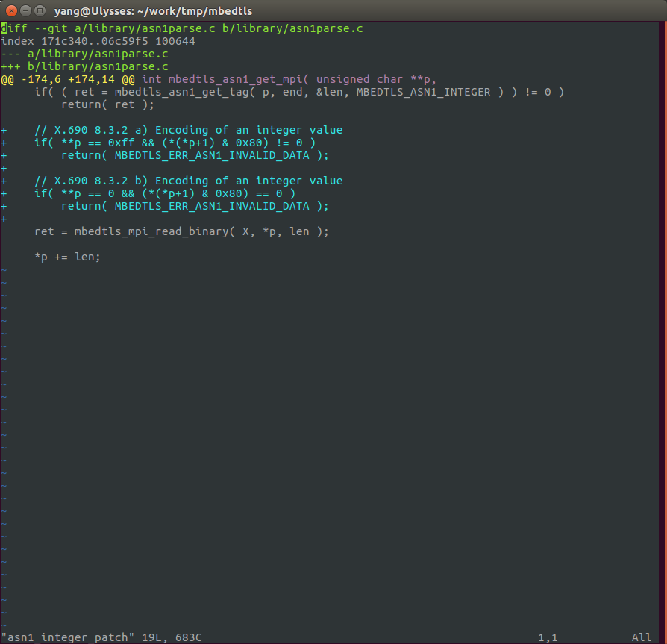This screenshot has width=667, height=644.
Task: Click the 'if( **p == 0 &&' condition line
Action: [x=148, y=193]
